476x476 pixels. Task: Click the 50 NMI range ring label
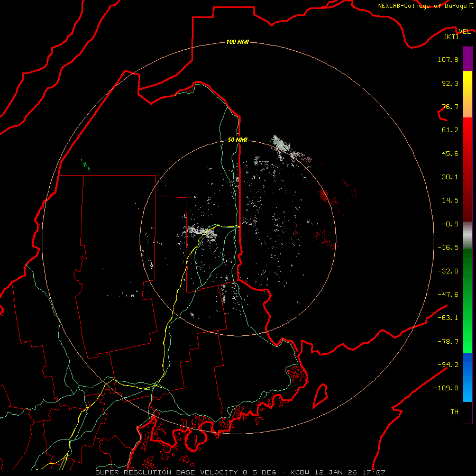tap(237, 140)
